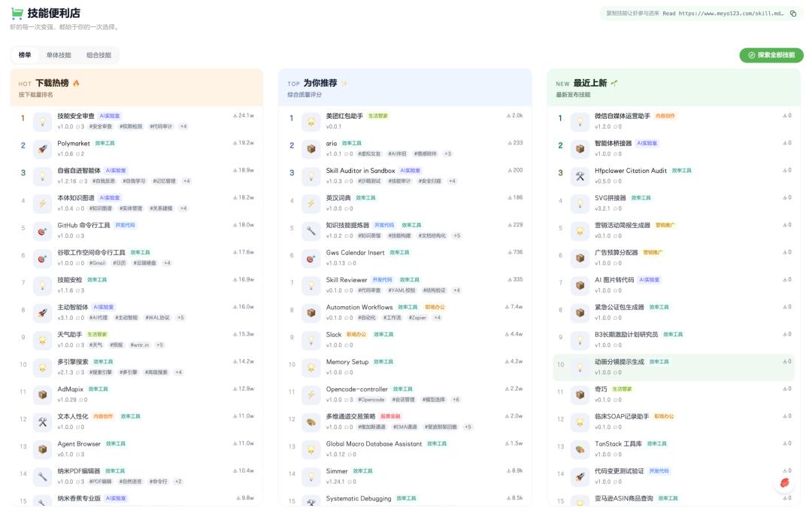This screenshot has width=812, height=514.
Task: Open the Memory Setup skill entry
Action: pyautogui.click(x=347, y=362)
